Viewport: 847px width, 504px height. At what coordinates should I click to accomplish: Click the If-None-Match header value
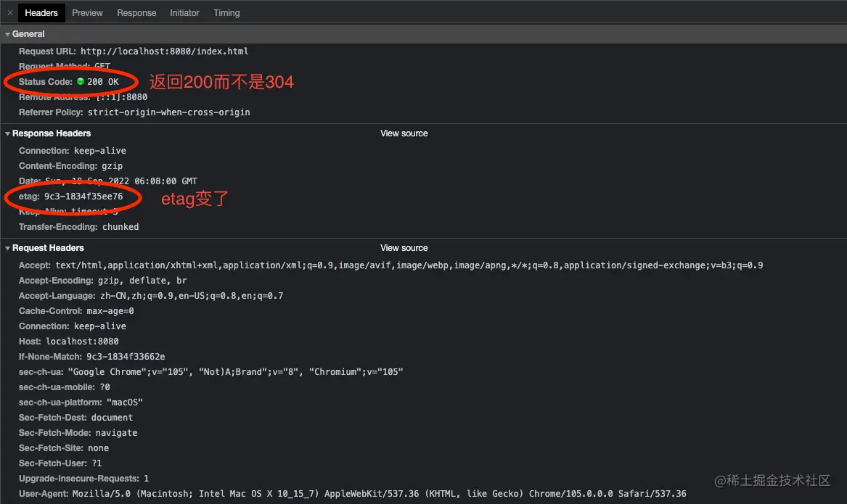tap(126, 357)
